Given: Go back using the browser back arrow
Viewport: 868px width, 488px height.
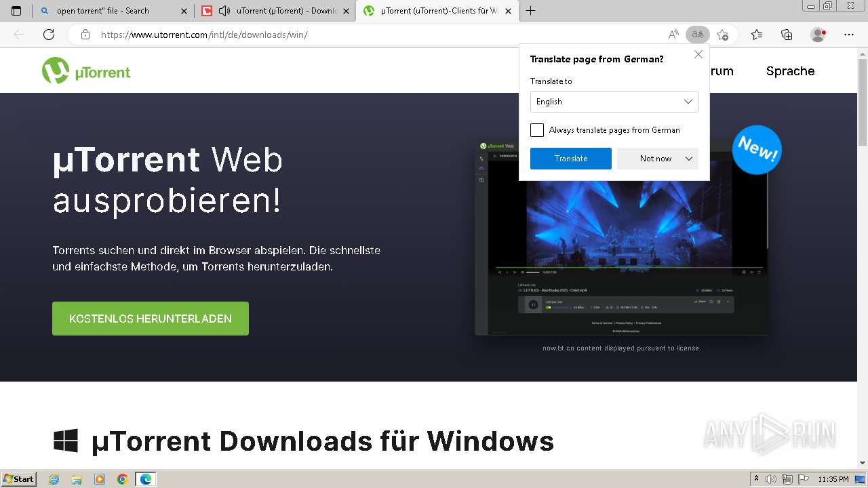Looking at the screenshot, I should click(x=19, y=35).
